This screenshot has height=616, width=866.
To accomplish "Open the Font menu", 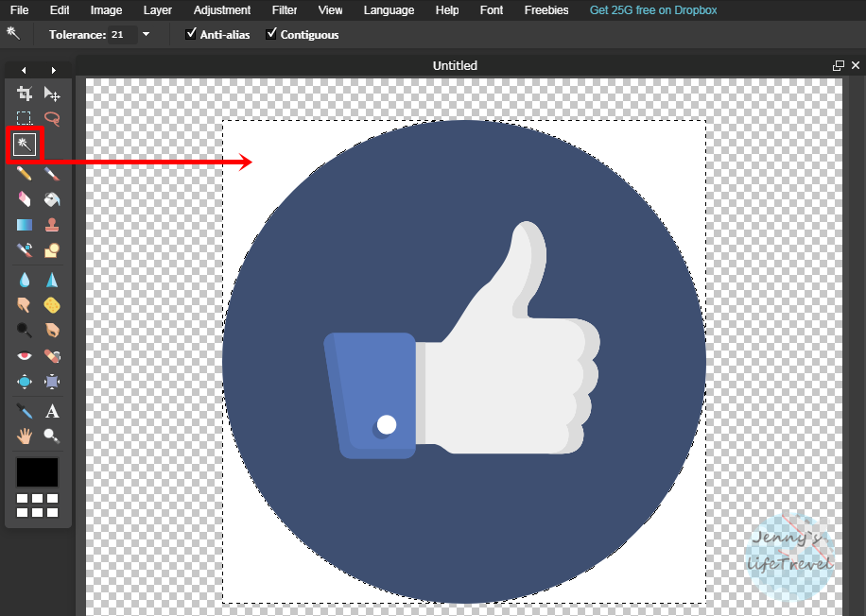I will tap(492, 10).
